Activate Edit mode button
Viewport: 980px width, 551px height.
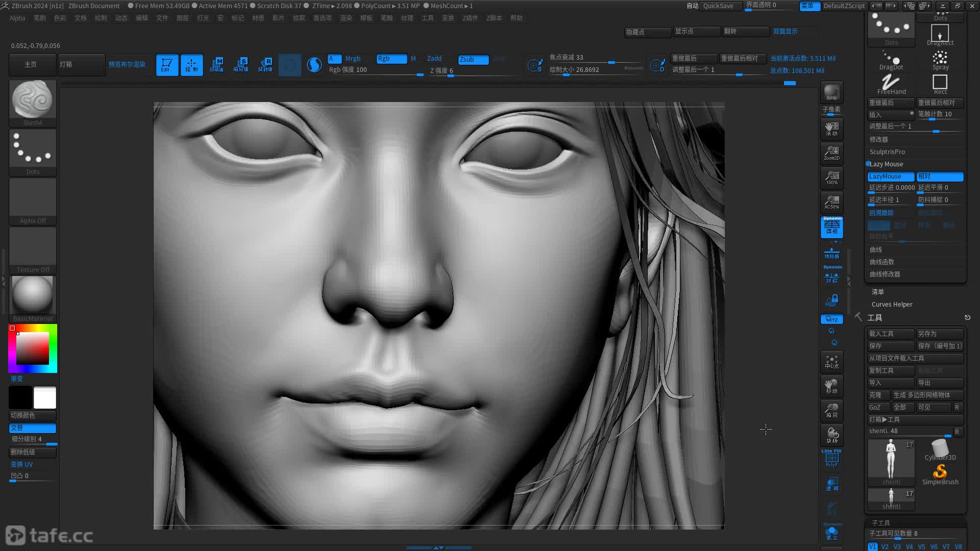tap(167, 65)
